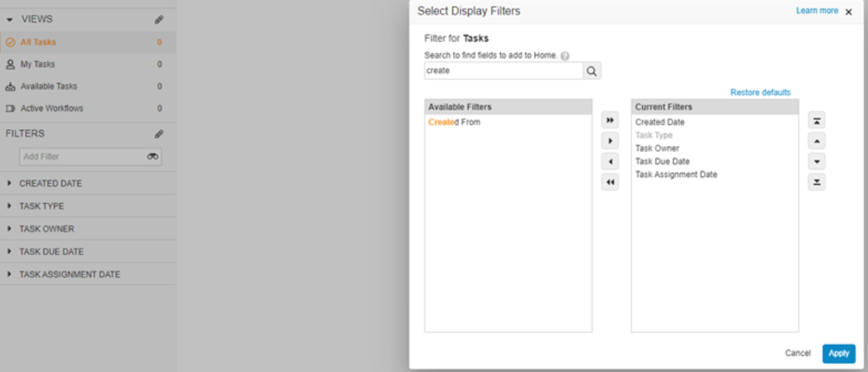Move selected filter up one position
Image resolution: width=868 pixels, height=372 pixels.
point(816,141)
